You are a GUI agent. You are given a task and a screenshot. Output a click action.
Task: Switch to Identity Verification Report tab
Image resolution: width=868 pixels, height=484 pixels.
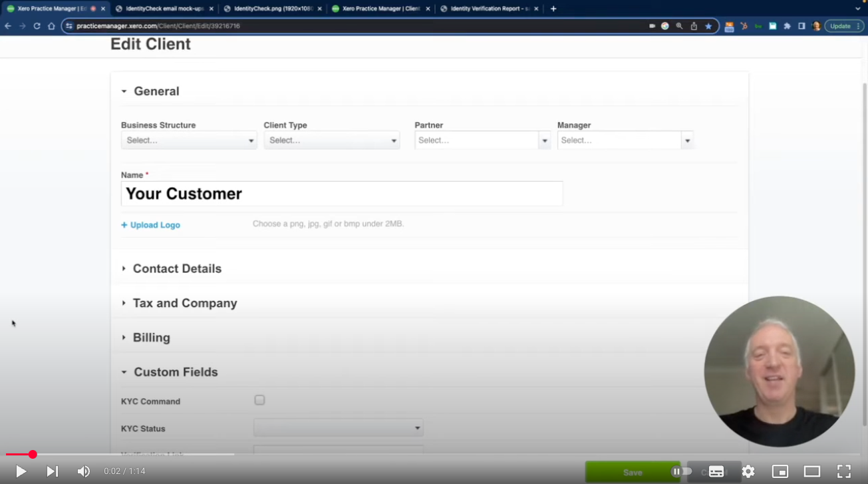pos(488,9)
